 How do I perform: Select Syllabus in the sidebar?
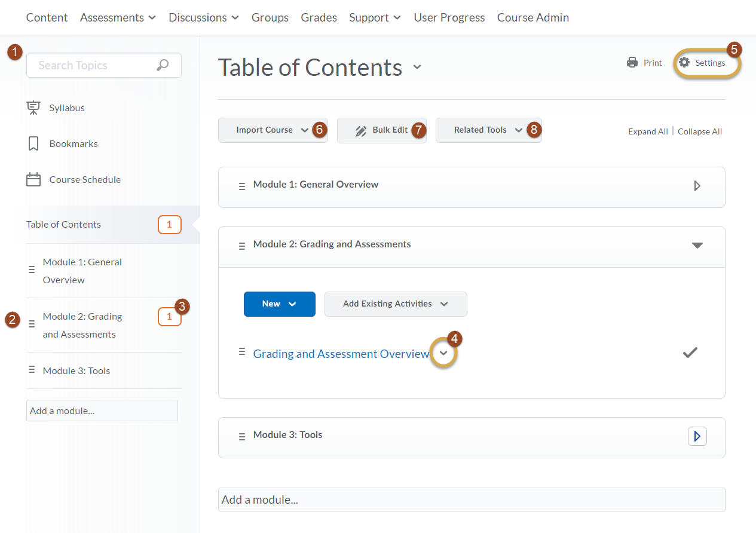[67, 108]
